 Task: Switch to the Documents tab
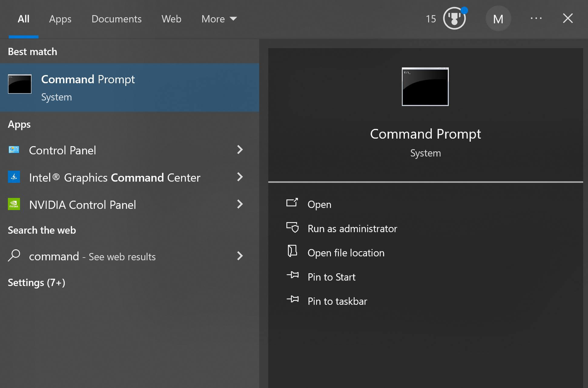pos(116,19)
